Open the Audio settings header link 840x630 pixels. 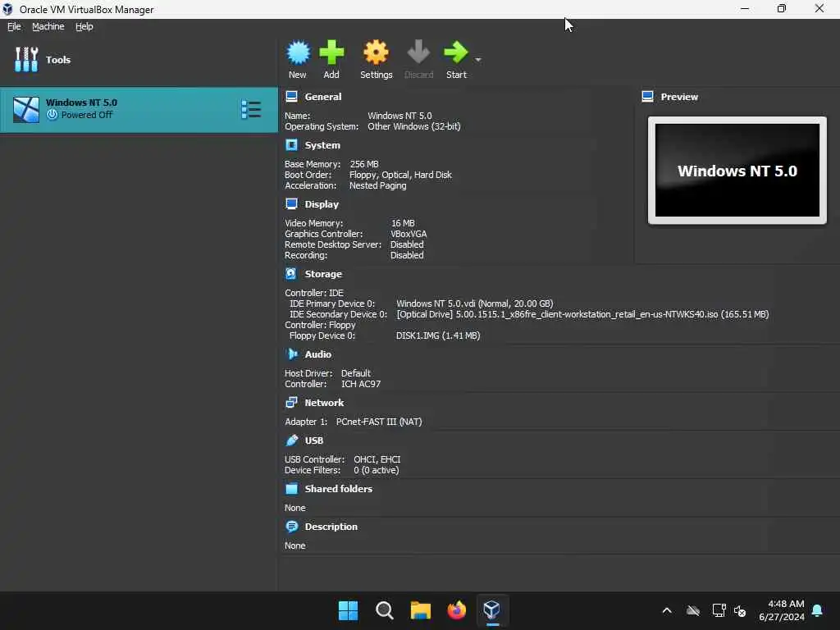318,354
